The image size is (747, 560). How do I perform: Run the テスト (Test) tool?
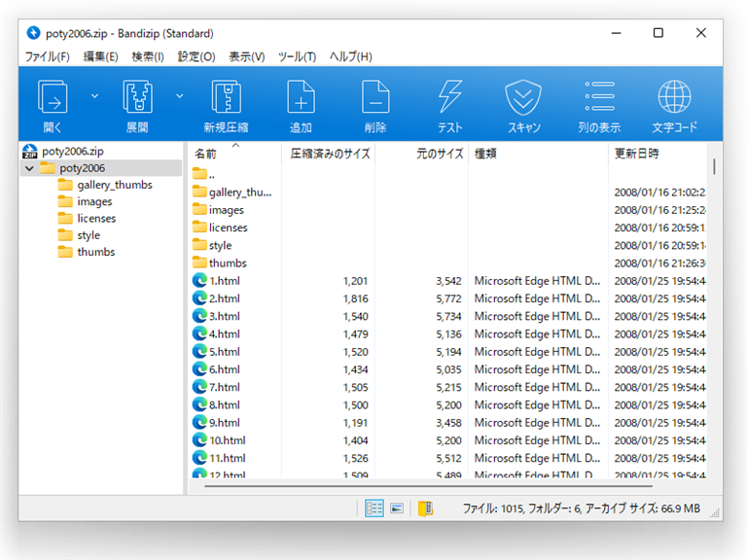pos(449,97)
